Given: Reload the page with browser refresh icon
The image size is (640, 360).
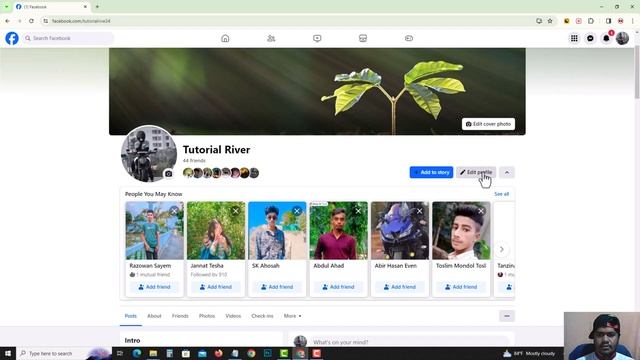Looking at the screenshot, I should coord(31,21).
